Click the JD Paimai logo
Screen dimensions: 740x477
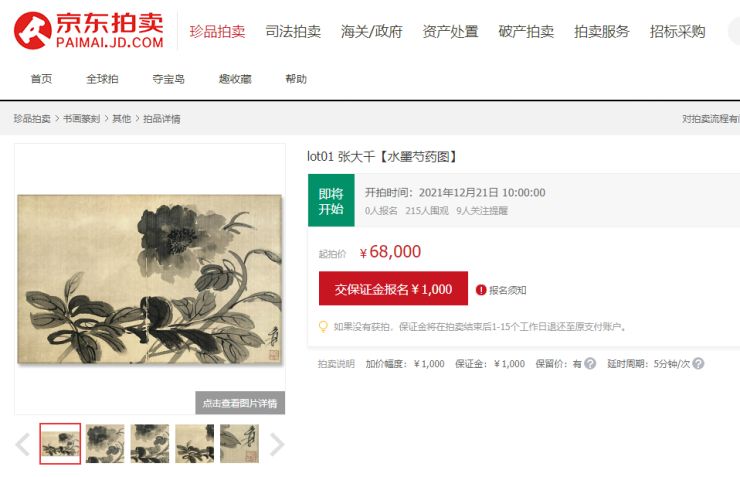click(89, 30)
